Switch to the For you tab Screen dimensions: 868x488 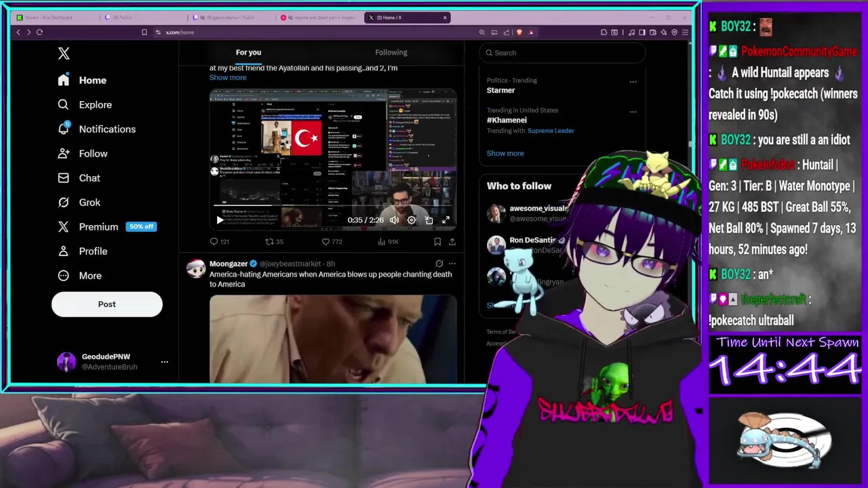click(x=248, y=52)
